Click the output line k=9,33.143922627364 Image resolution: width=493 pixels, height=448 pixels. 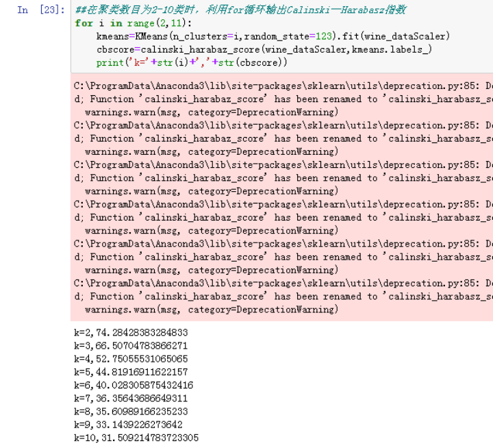128,425
